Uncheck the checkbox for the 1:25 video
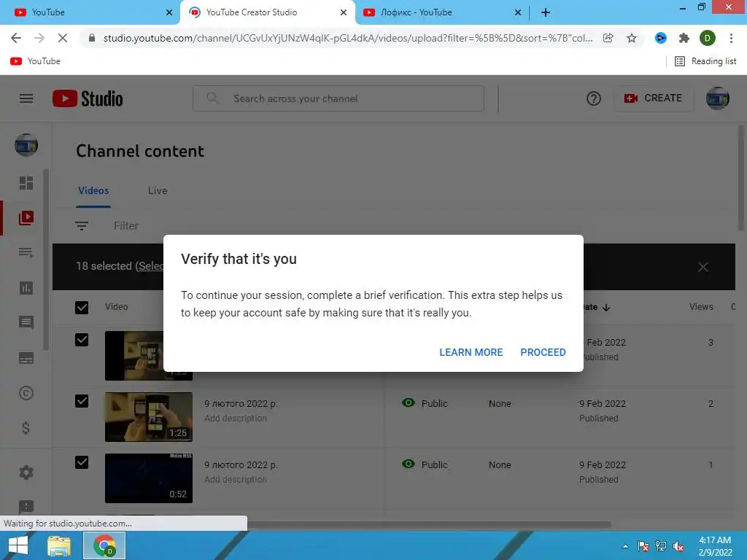 [x=82, y=401]
